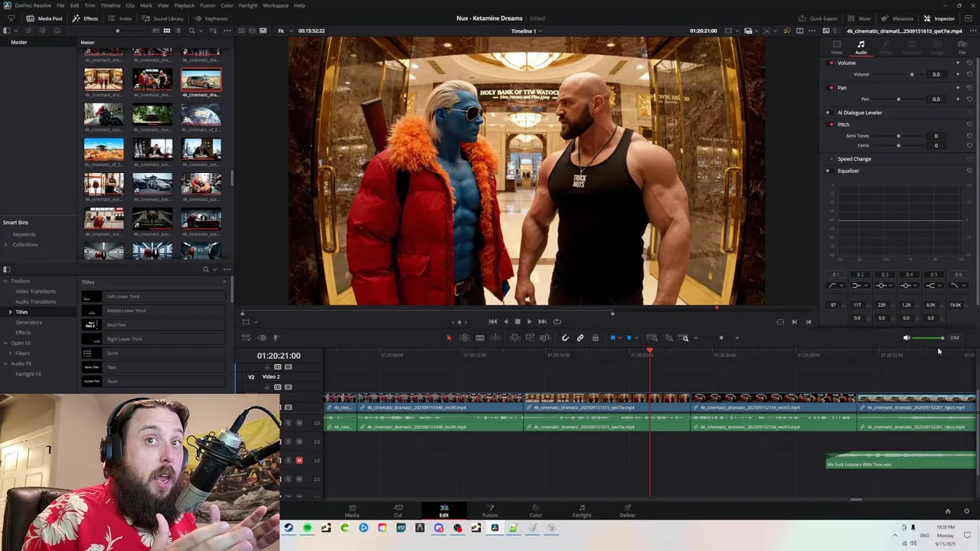Open the Sound Library panel
This screenshot has width=980, height=551.
163,18
